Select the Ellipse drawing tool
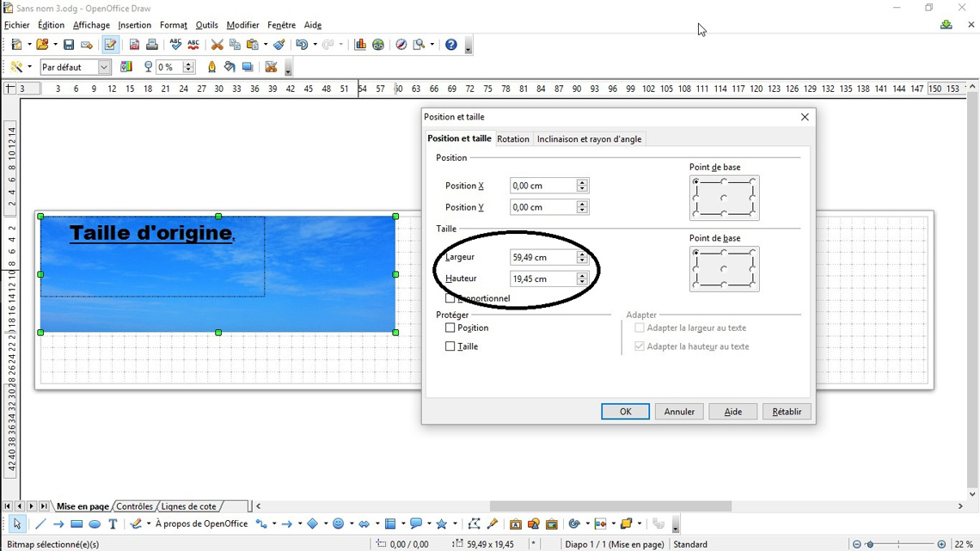 (95, 523)
